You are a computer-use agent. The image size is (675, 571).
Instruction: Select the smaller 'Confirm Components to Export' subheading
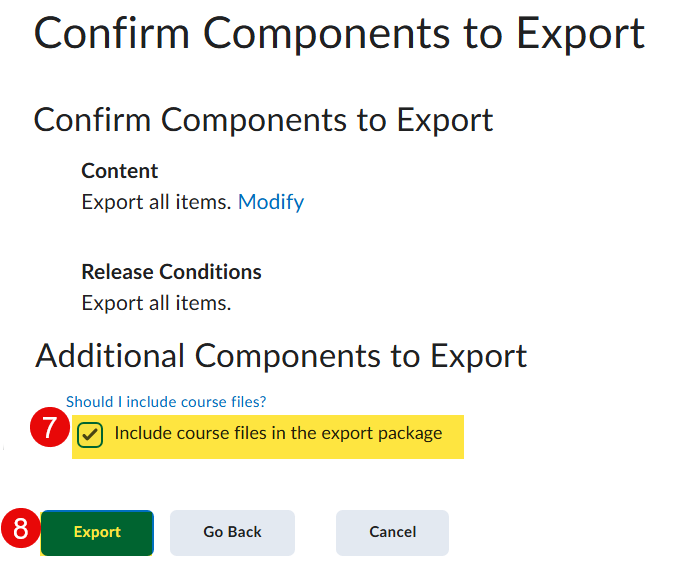263,120
